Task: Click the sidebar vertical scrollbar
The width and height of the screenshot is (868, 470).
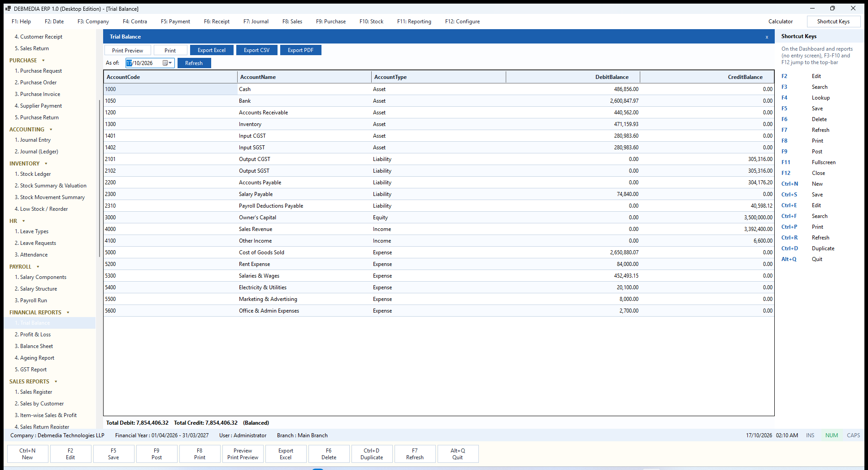Action: [99, 178]
